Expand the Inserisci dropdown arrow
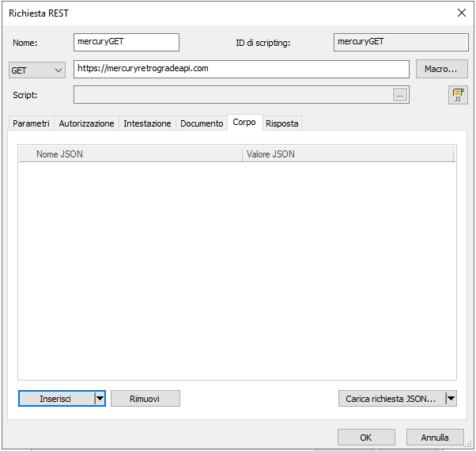This screenshot has height=451, width=476. tap(100, 399)
